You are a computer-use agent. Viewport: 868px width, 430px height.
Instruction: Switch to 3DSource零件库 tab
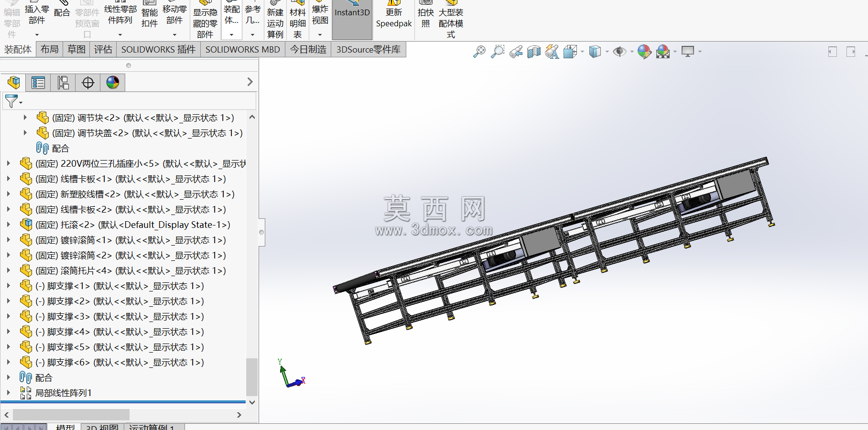[369, 49]
